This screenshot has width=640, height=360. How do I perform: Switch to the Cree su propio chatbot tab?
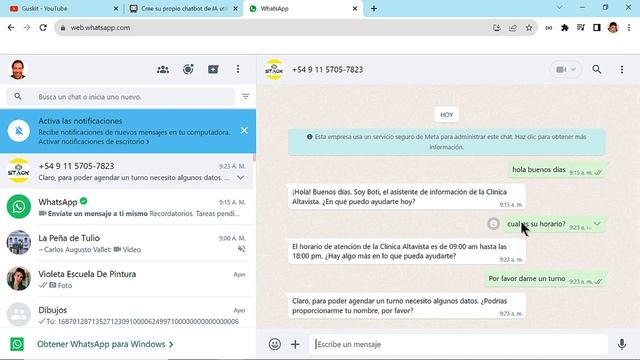click(182, 8)
